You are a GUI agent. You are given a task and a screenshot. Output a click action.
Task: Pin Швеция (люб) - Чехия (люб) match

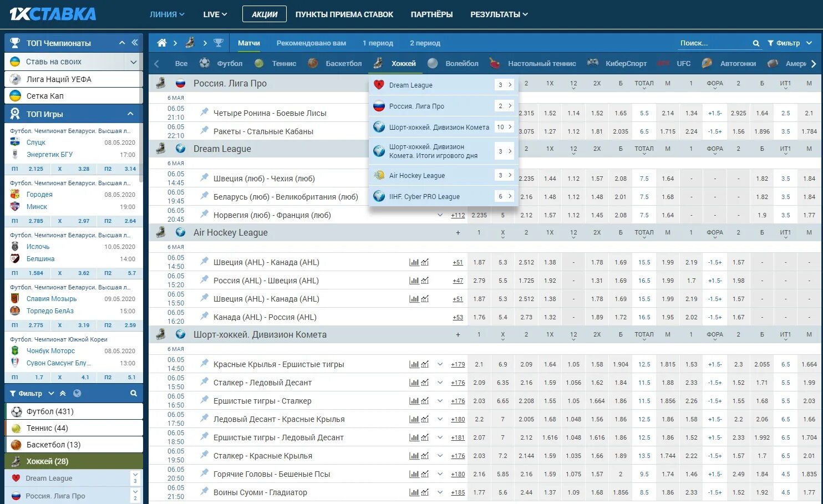tap(204, 177)
